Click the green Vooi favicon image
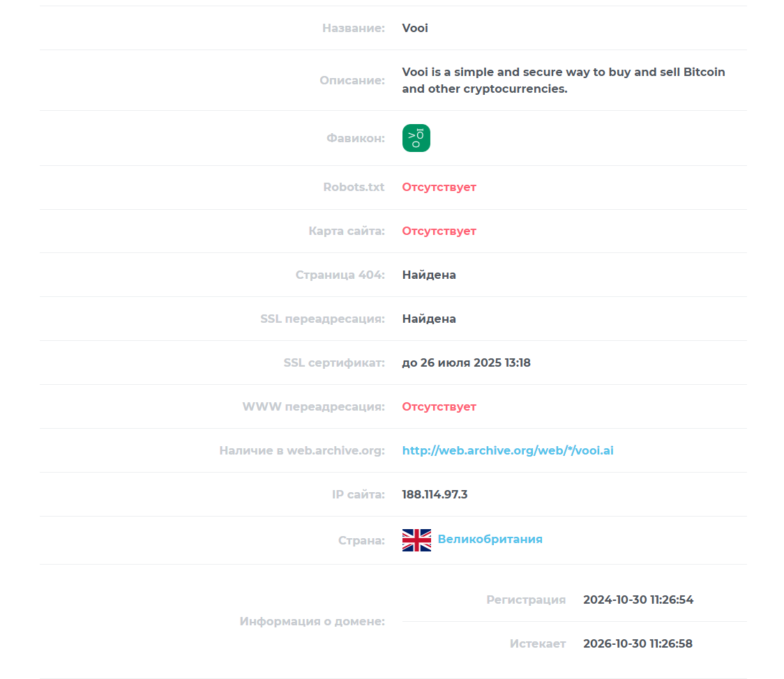Image resolution: width=784 pixels, height=679 pixels. 416,138
